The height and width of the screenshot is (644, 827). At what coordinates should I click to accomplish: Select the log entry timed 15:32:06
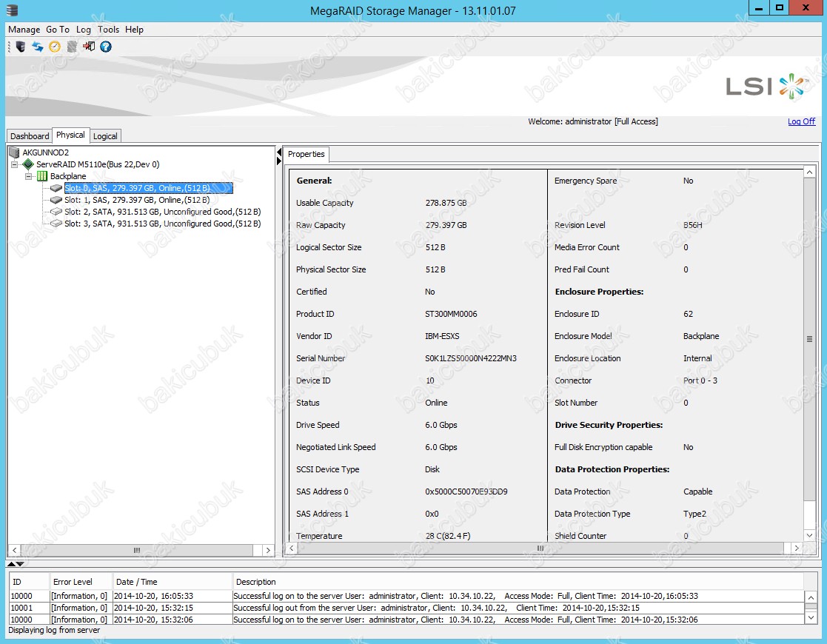(406, 620)
